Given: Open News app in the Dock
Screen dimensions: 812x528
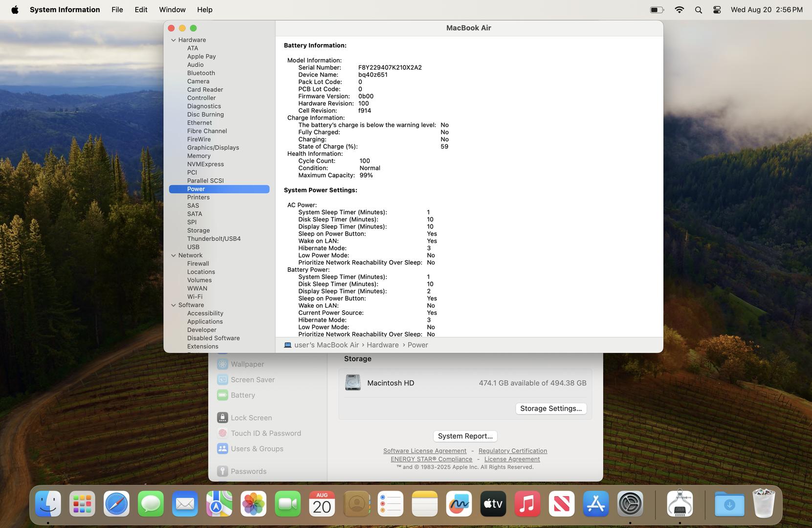Looking at the screenshot, I should [x=562, y=504].
